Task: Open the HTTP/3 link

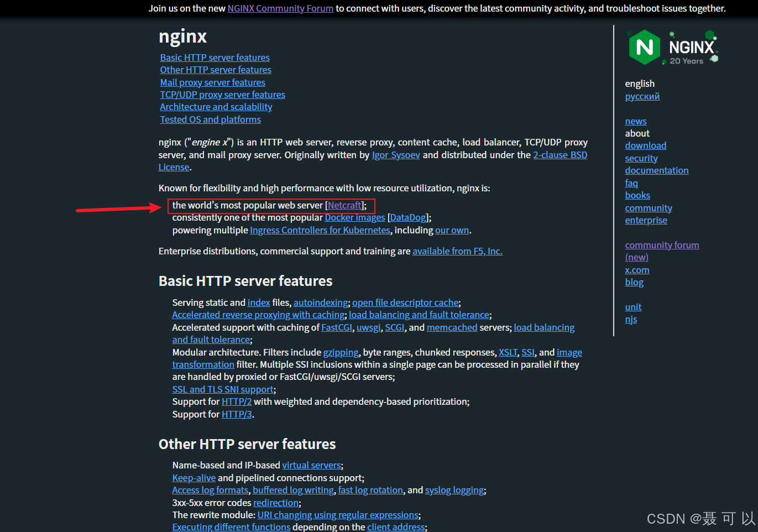Action: coord(237,414)
